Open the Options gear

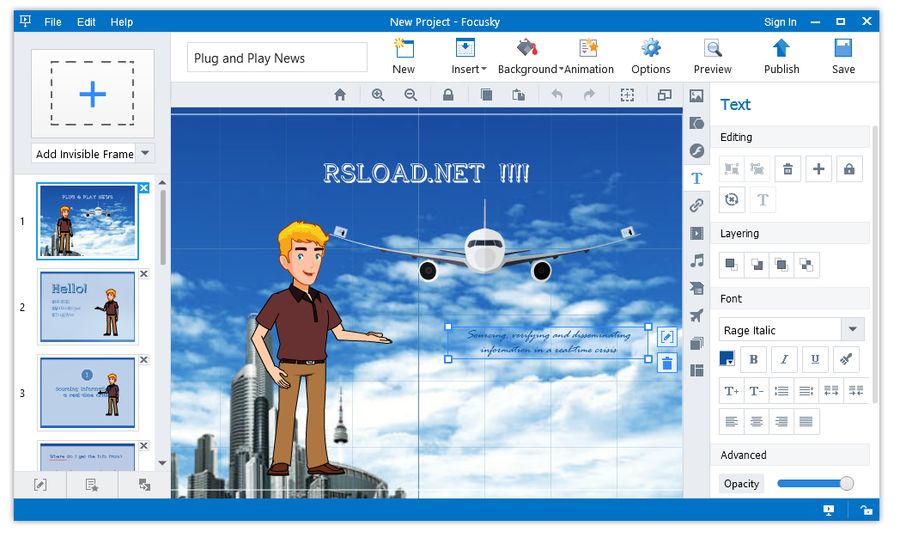click(651, 56)
